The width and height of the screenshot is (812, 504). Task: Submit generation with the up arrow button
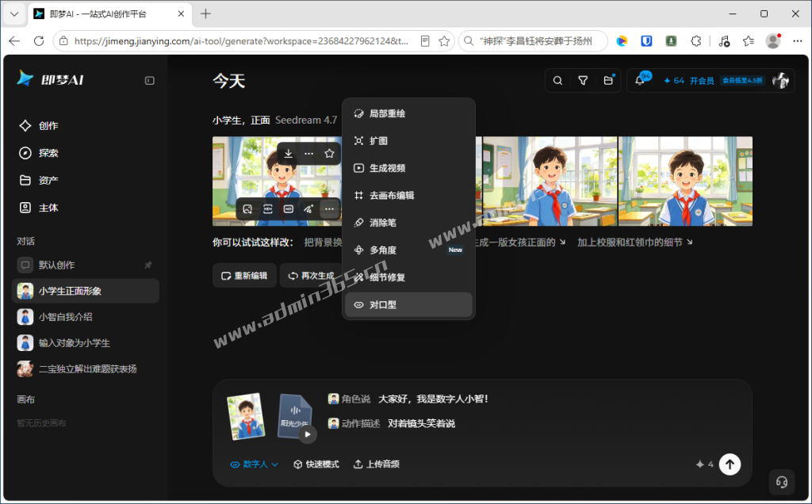[730, 464]
